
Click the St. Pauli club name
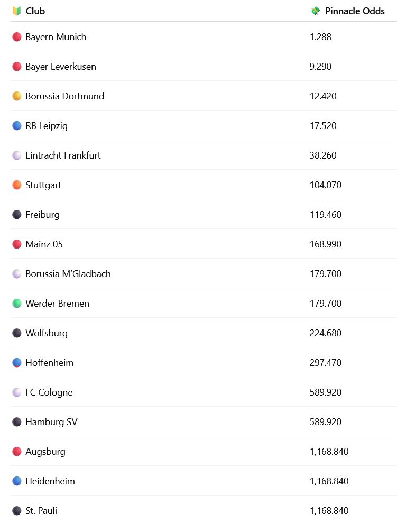tap(41, 511)
